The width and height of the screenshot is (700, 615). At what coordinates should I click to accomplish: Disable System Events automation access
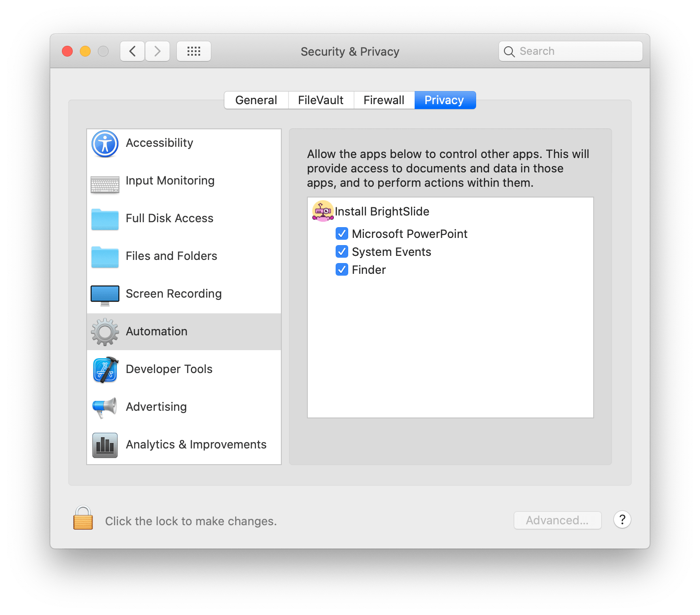tap(342, 251)
